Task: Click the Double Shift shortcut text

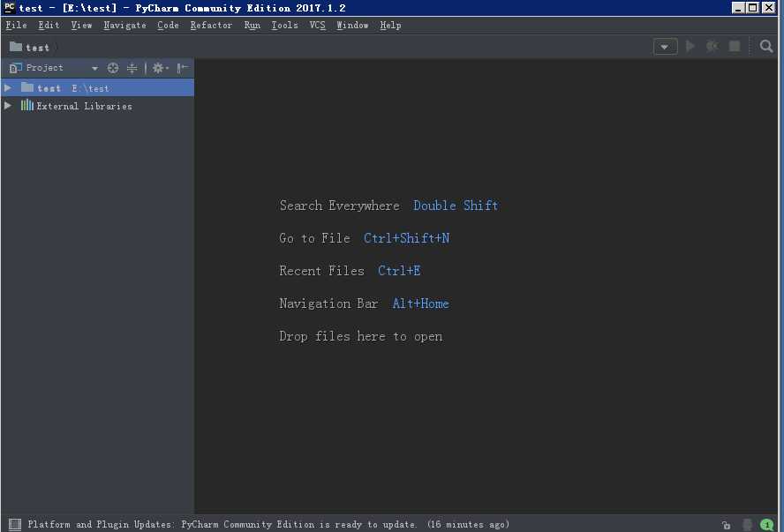Action: coord(456,206)
